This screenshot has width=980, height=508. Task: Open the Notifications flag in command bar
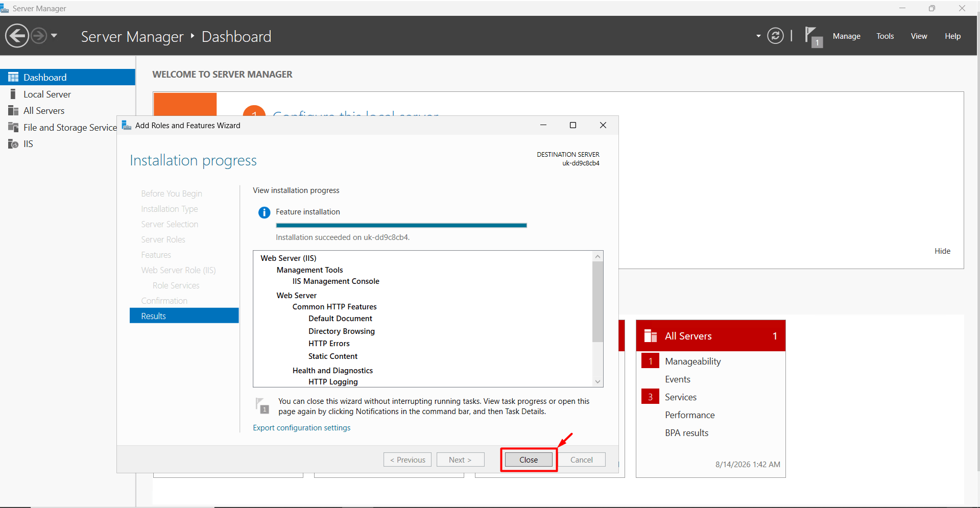[813, 37]
